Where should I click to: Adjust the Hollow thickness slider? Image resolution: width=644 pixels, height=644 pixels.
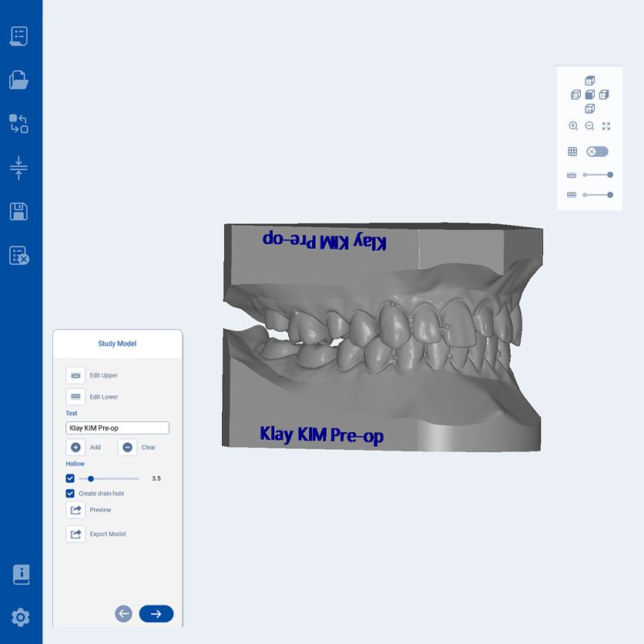[x=90, y=478]
